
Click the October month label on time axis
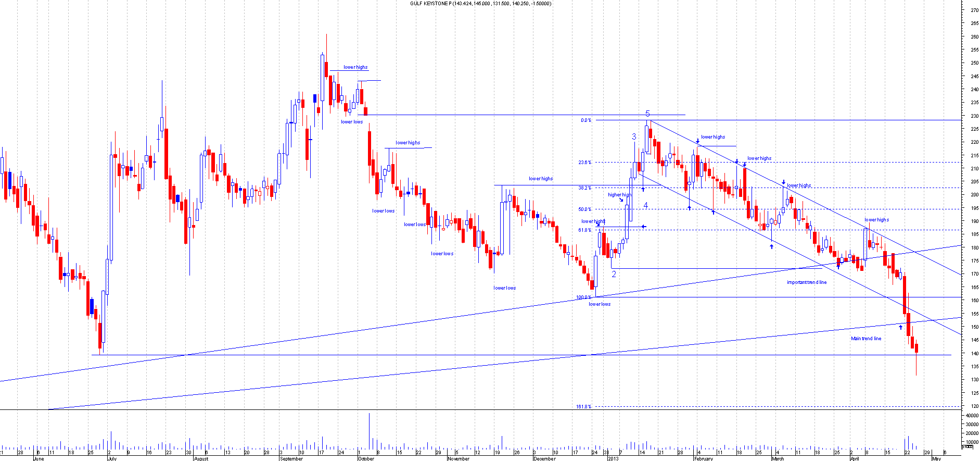366,458
